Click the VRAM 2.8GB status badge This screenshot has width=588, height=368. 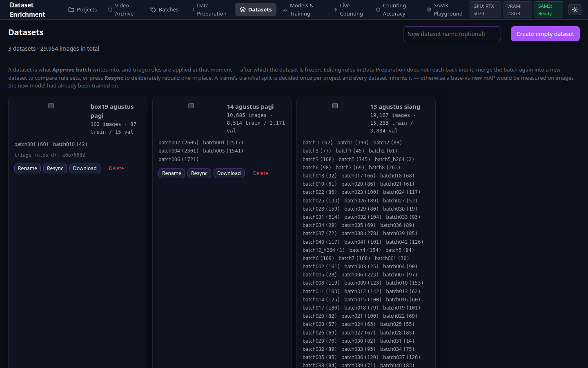pyautogui.click(x=518, y=10)
